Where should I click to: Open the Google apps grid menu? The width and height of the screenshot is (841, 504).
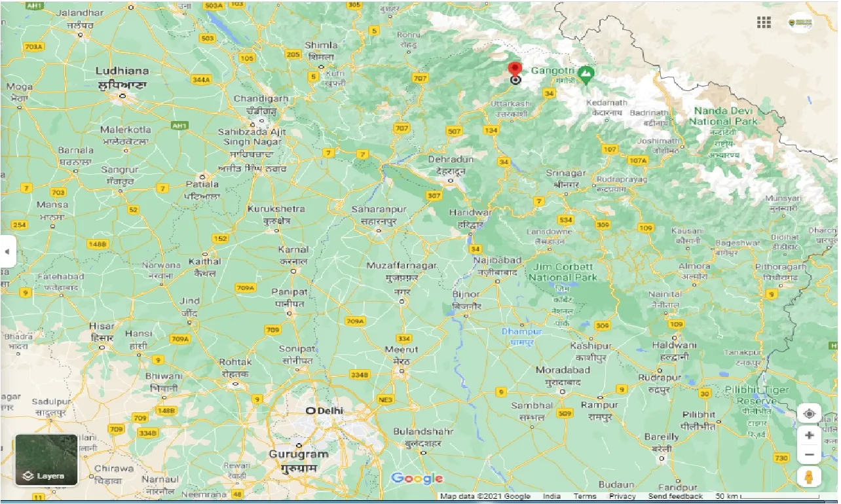764,22
